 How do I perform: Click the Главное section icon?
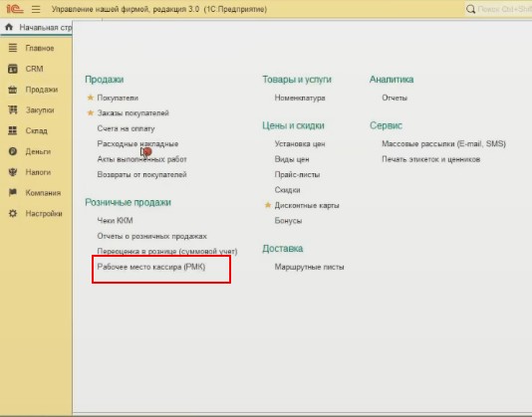pyautogui.click(x=13, y=48)
